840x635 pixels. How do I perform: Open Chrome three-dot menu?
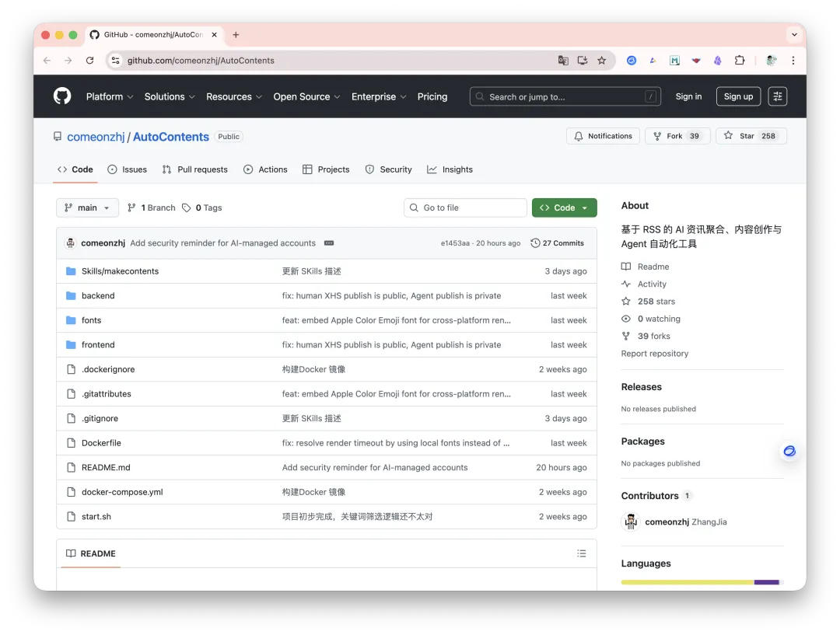[793, 61]
